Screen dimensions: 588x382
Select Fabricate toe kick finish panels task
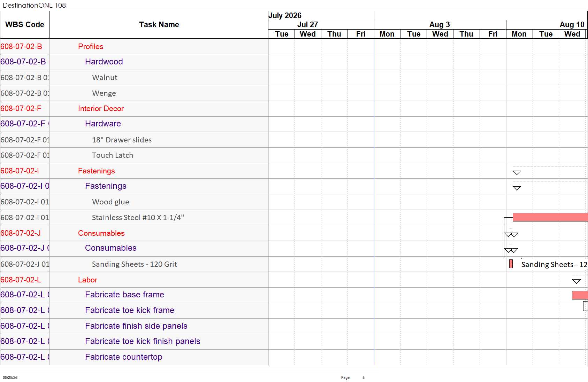pyautogui.click(x=143, y=341)
